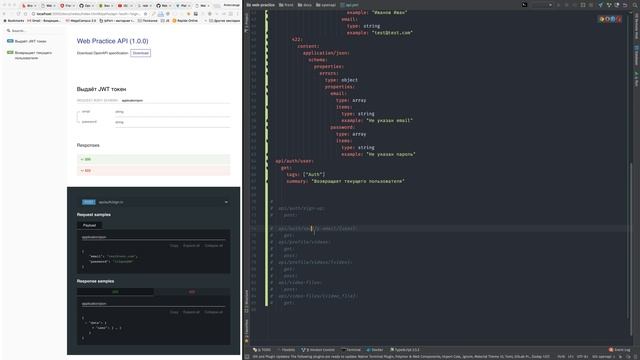Select the 200 tab in Response samples
Screen dimensions: 640x360
pyautogui.click(x=116, y=292)
